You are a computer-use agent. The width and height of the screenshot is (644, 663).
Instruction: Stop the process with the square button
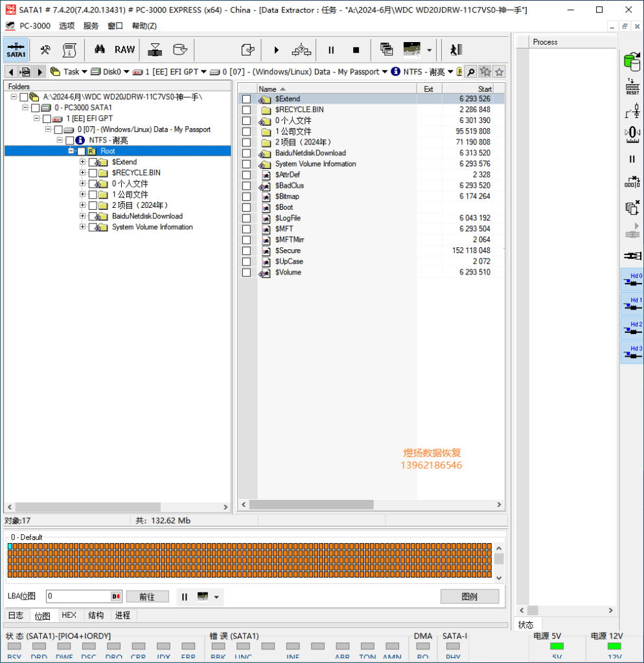(x=356, y=51)
